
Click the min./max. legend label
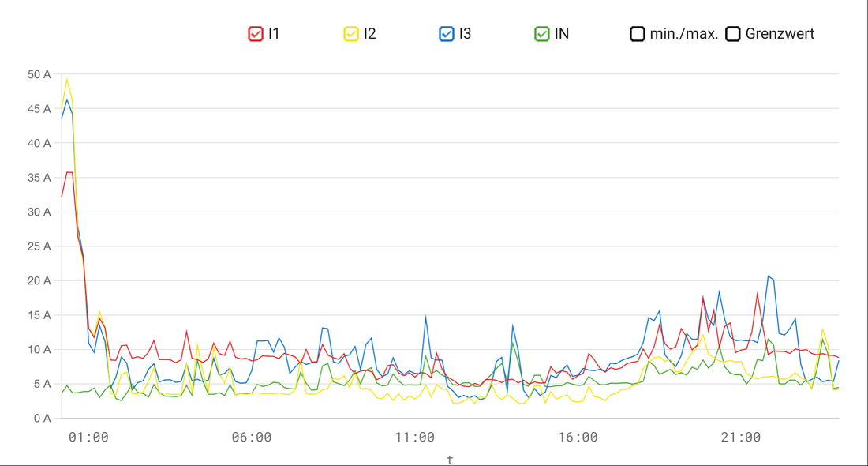684,34
